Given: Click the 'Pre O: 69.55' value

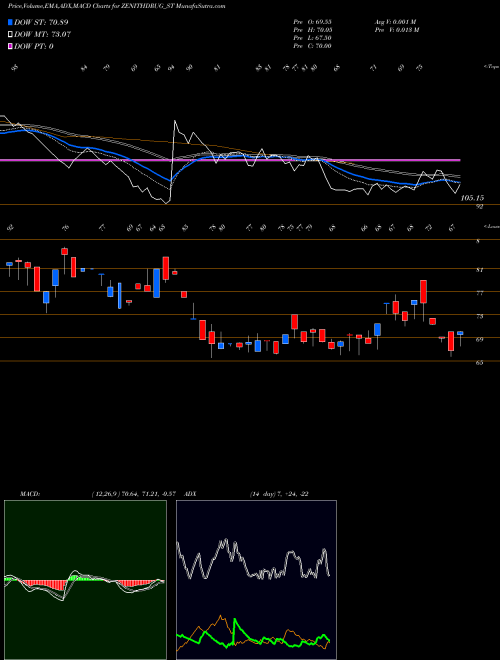Looking at the screenshot, I should (x=312, y=22).
